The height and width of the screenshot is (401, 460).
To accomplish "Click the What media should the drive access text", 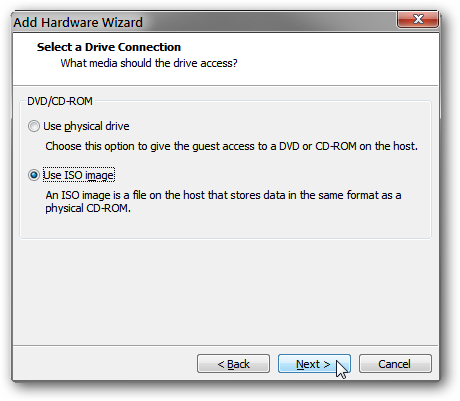I will (149, 63).
